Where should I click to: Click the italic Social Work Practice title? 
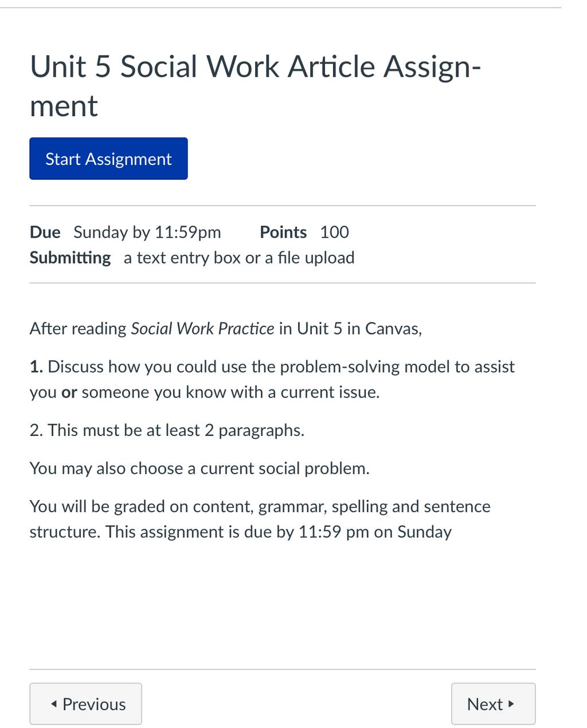pyautogui.click(x=202, y=328)
